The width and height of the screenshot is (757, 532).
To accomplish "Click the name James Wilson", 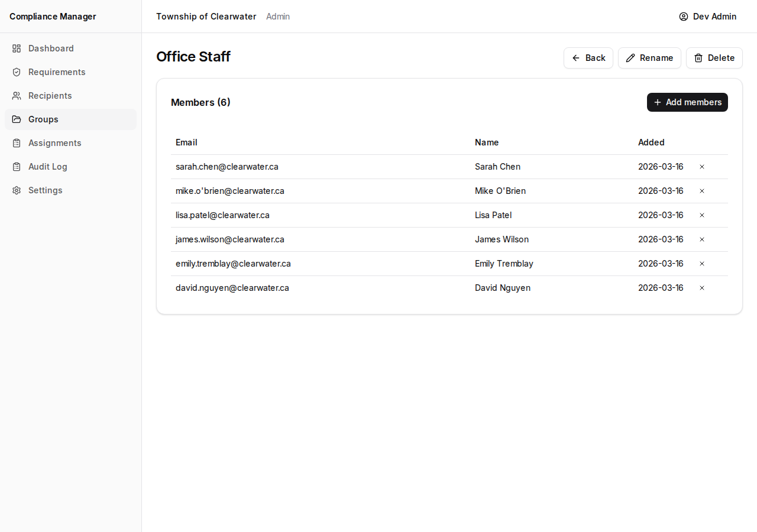I will [x=502, y=239].
